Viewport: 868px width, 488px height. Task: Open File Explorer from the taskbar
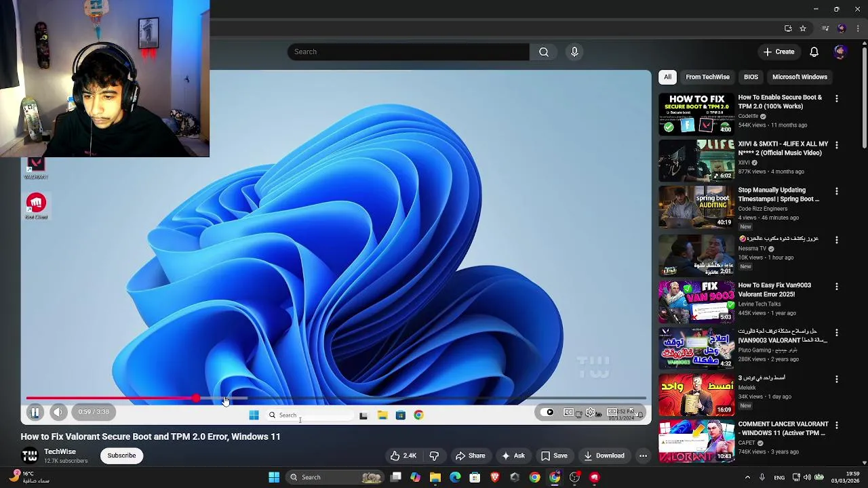435,477
